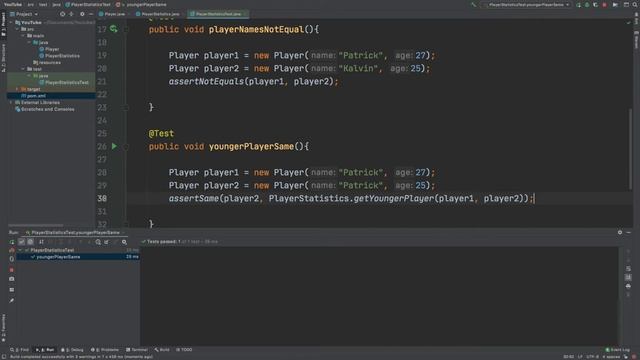Expand the target folder
This screenshot has height=360, width=640.
click(x=17, y=89)
